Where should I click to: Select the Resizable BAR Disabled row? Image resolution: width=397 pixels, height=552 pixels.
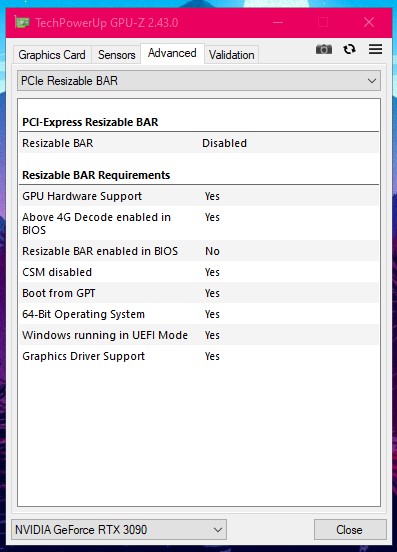click(x=199, y=143)
